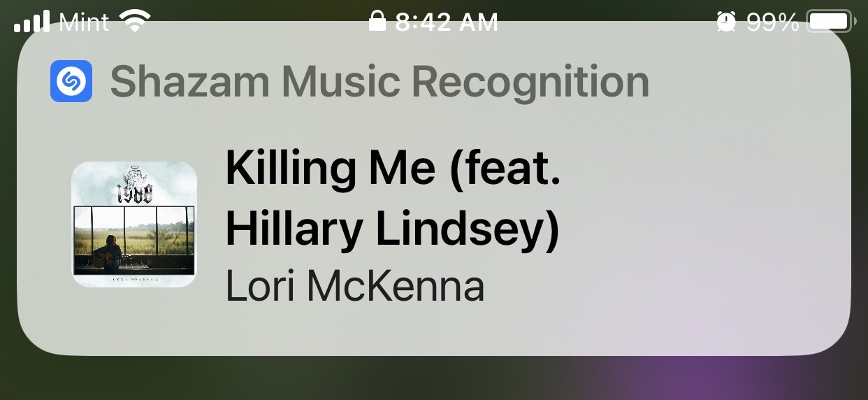Tap the cellular signal bars icon
868x400 pixels.
tap(32, 22)
